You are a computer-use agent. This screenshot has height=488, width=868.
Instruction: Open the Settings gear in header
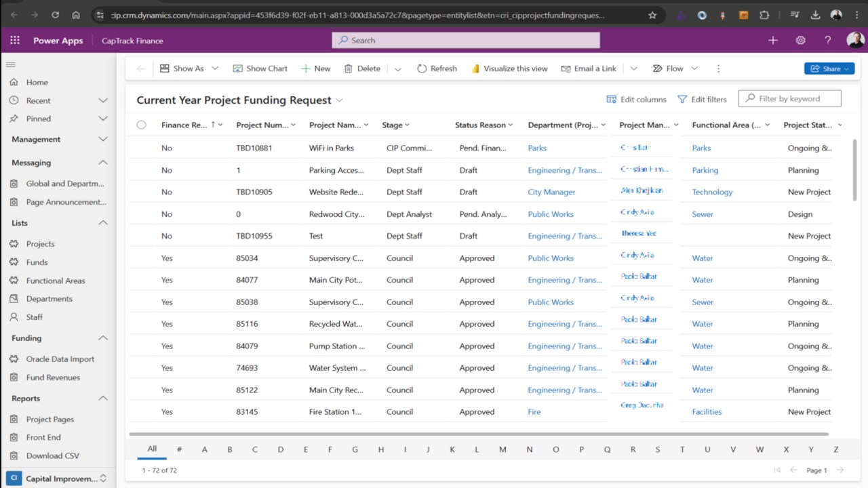800,40
